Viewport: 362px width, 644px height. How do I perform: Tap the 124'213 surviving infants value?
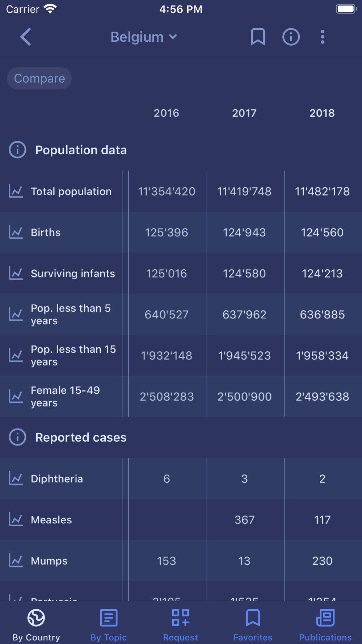pos(322,273)
